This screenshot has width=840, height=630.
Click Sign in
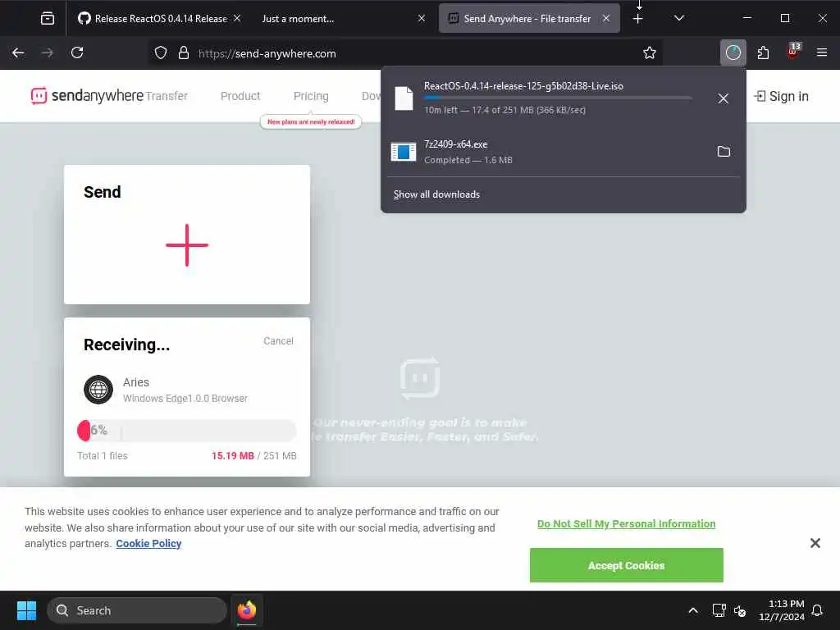pos(782,97)
